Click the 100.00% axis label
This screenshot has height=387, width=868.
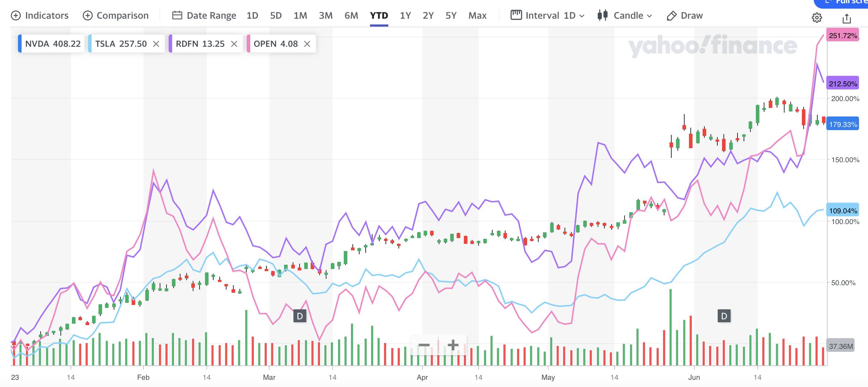(x=845, y=222)
